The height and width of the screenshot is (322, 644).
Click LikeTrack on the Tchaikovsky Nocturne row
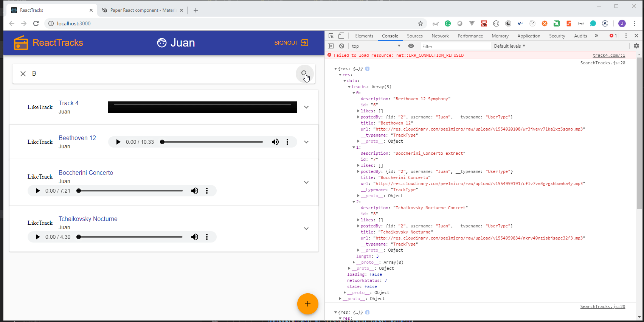pyautogui.click(x=40, y=223)
